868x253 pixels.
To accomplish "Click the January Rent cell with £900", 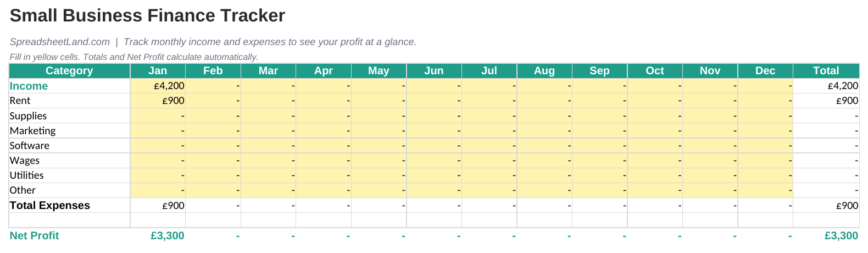I will click(158, 101).
